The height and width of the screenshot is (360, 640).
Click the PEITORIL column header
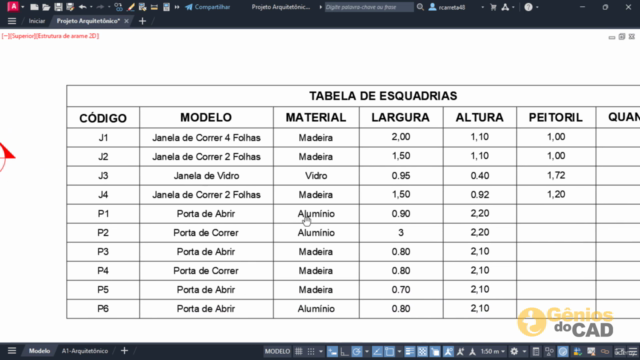556,118
